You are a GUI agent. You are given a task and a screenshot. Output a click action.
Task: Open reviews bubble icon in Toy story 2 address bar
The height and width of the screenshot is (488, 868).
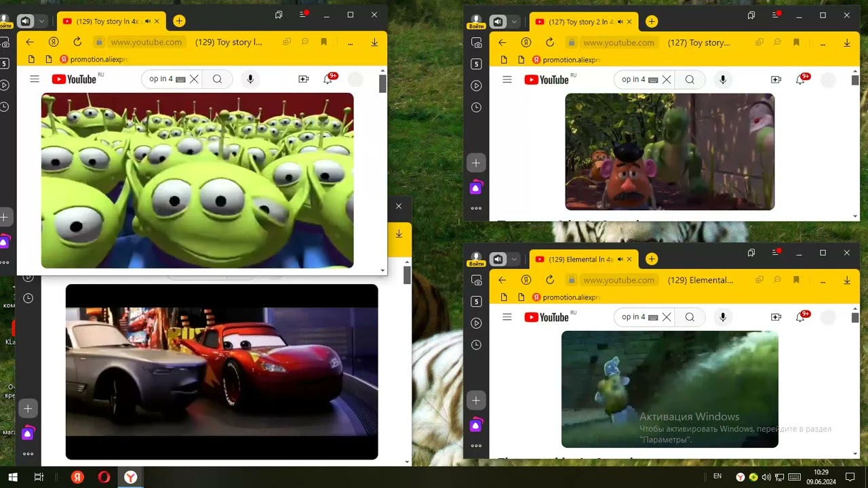778,42
